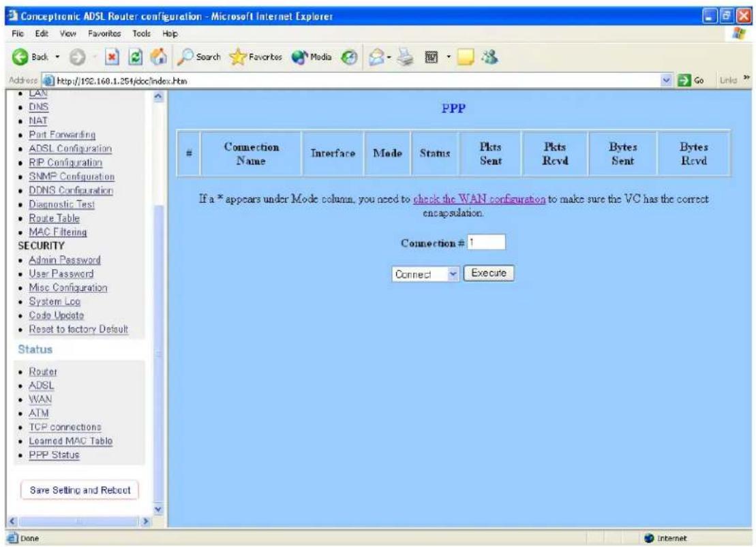Click the yellow Discuss note icon

466,57
